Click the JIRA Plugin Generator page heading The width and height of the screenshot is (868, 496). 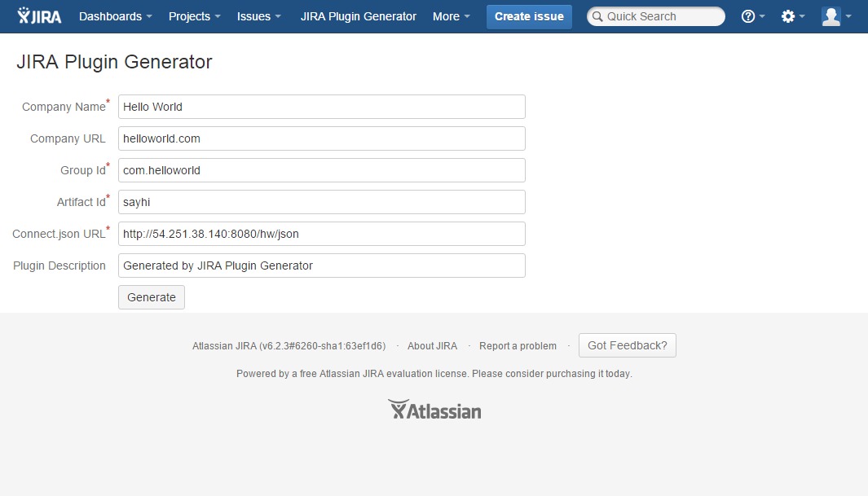click(114, 62)
